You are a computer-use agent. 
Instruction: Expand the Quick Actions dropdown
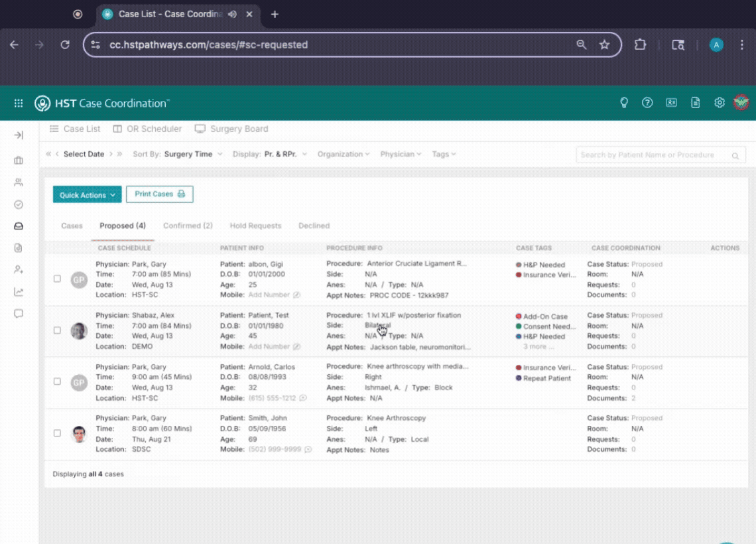tap(88, 195)
